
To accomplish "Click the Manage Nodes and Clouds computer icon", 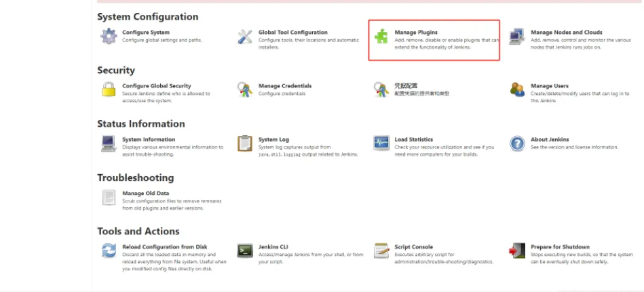I will pos(517,36).
